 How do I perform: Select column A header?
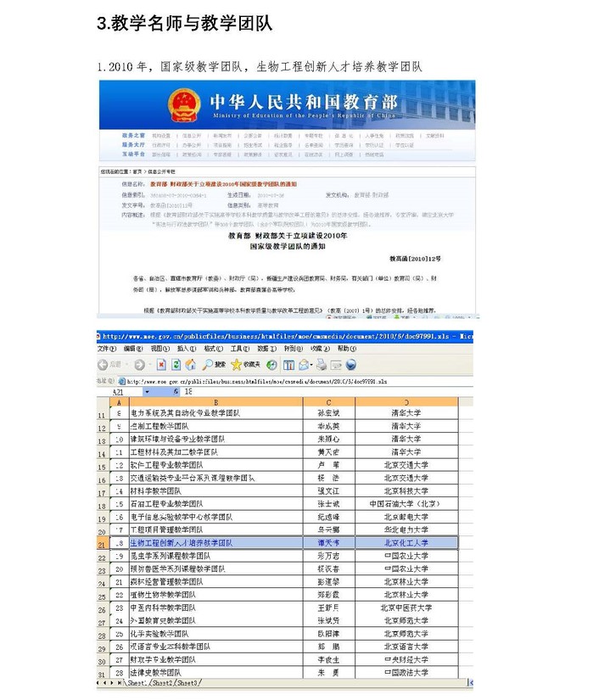point(119,402)
